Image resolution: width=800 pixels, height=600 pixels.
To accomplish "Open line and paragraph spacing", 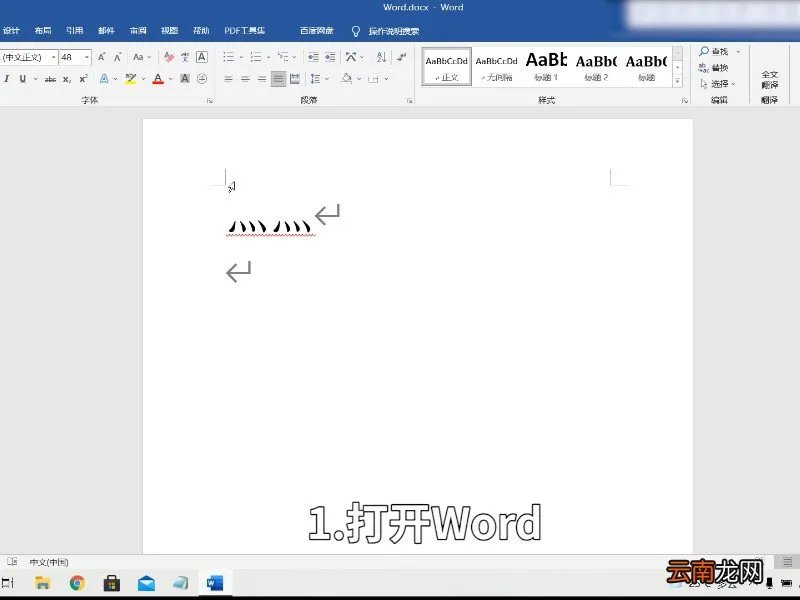I will (x=316, y=79).
